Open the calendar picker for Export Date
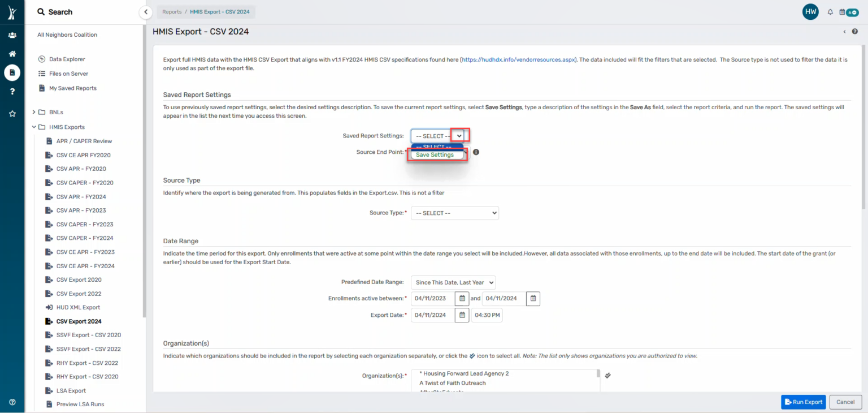This screenshot has width=868, height=413. [462, 315]
